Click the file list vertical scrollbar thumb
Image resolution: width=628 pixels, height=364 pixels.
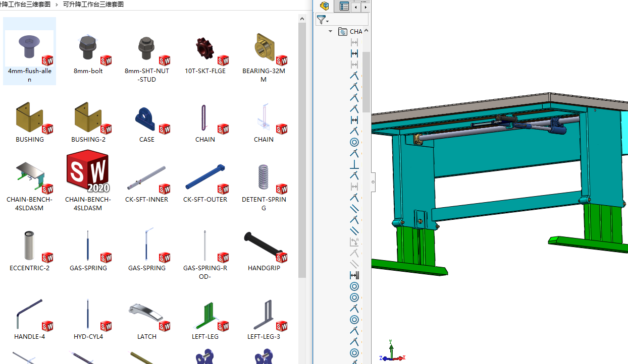pos(302,151)
